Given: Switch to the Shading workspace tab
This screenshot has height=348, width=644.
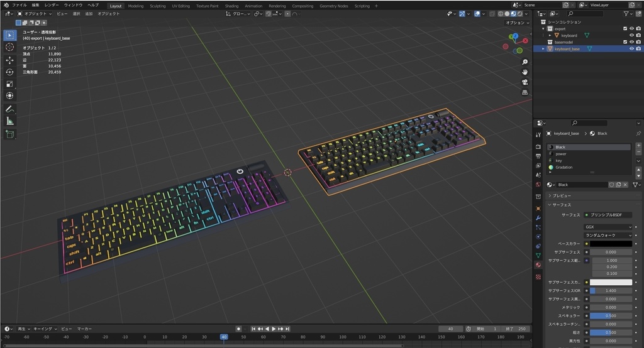Looking at the screenshot, I should [x=231, y=6].
